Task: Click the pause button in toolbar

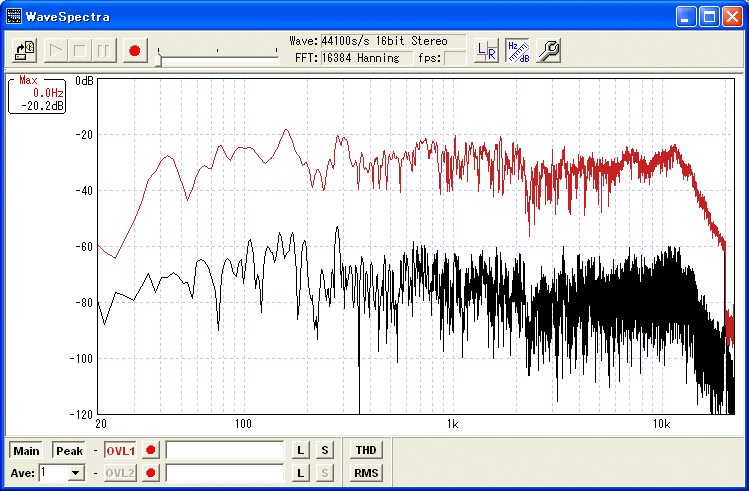Action: coord(103,49)
